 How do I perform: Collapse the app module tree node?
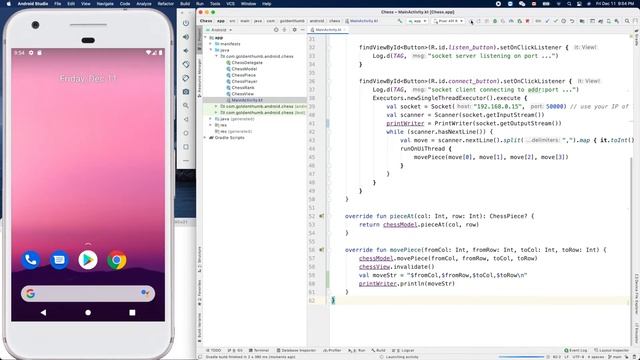pyautogui.click(x=206, y=38)
